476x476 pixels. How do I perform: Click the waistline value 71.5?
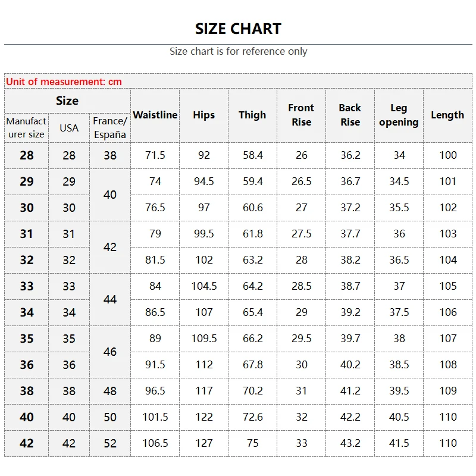(x=155, y=155)
